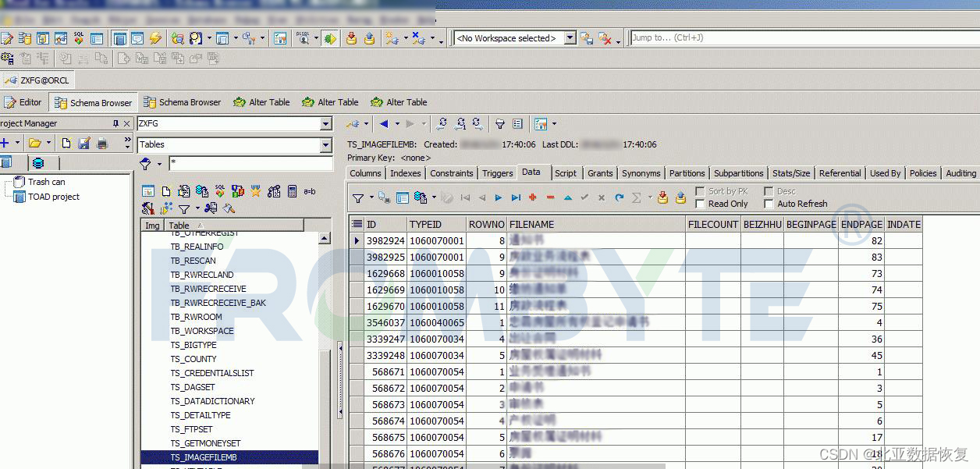Expand the data grid filter dropdown arrow
This screenshot has width=980, height=469.
(370, 198)
